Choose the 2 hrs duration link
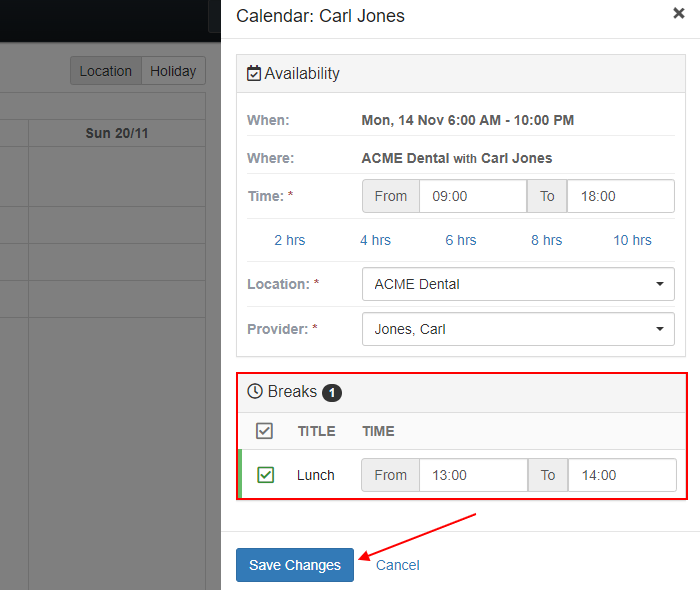This screenshot has width=700, height=590. (x=290, y=240)
